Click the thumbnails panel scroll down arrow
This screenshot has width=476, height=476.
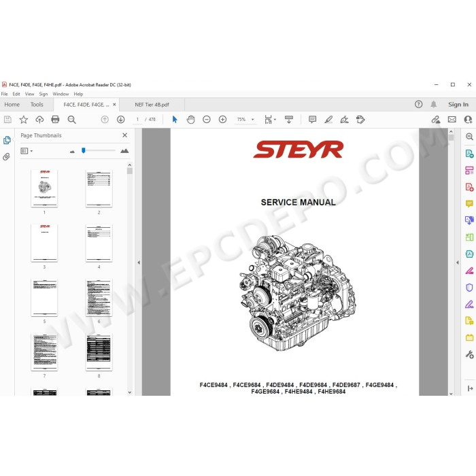click(130, 392)
